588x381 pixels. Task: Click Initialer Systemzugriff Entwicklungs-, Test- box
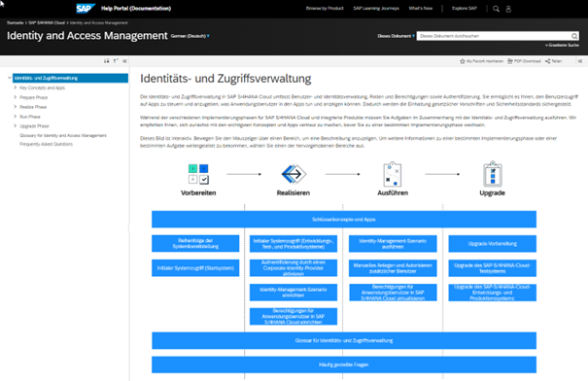point(294,244)
